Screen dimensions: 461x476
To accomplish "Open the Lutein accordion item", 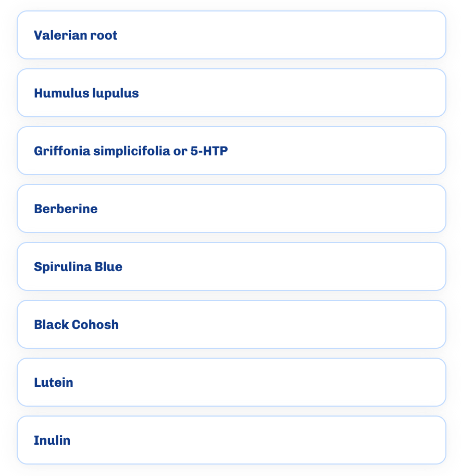I will [x=231, y=382].
